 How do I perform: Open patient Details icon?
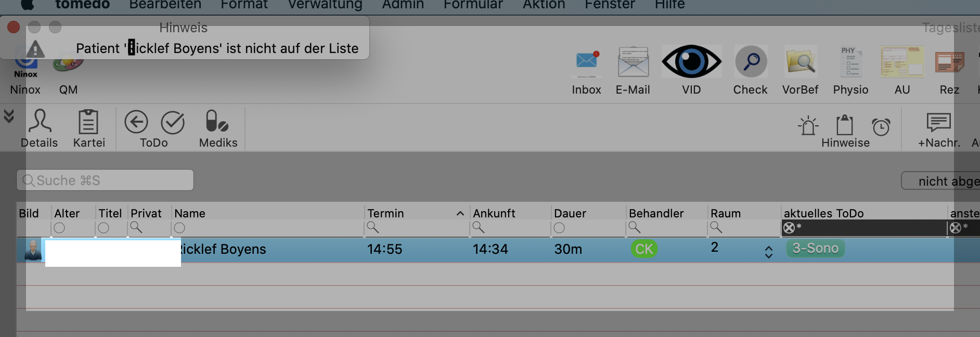click(40, 121)
